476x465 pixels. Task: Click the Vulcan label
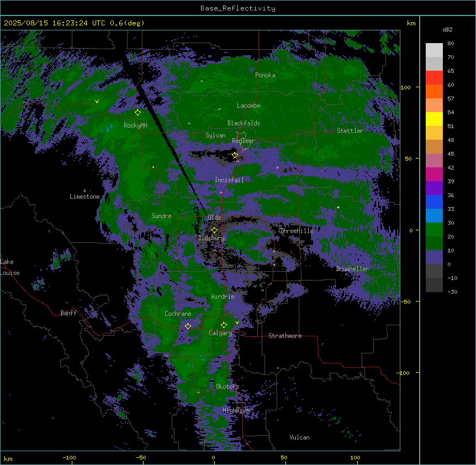point(299,437)
